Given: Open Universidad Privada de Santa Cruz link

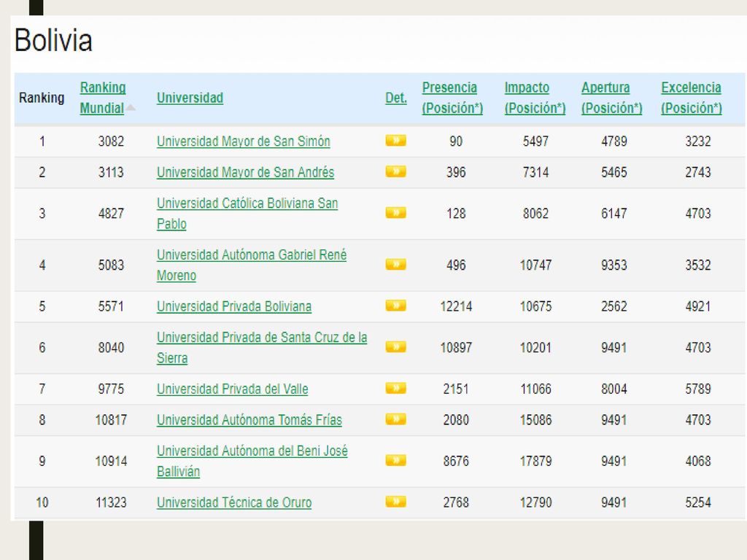Looking at the screenshot, I should pos(262,348).
